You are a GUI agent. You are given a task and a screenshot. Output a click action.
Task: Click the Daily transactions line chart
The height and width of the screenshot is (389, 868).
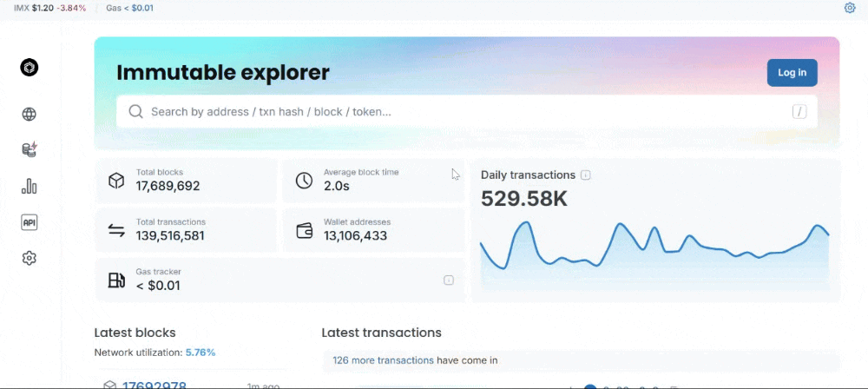654,255
